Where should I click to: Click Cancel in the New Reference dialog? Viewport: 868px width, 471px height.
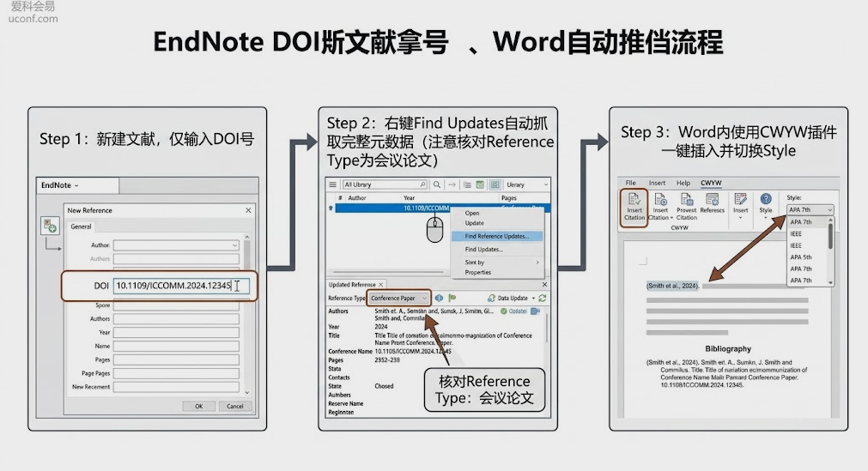(234, 407)
